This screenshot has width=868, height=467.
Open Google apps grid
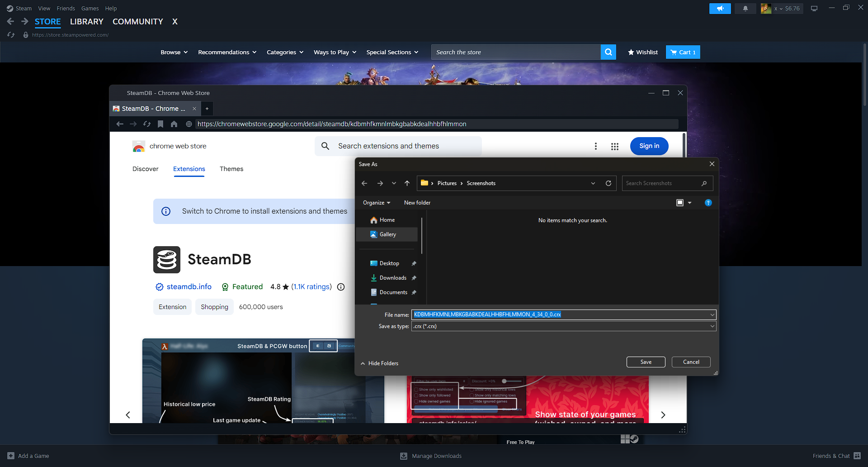(615, 146)
